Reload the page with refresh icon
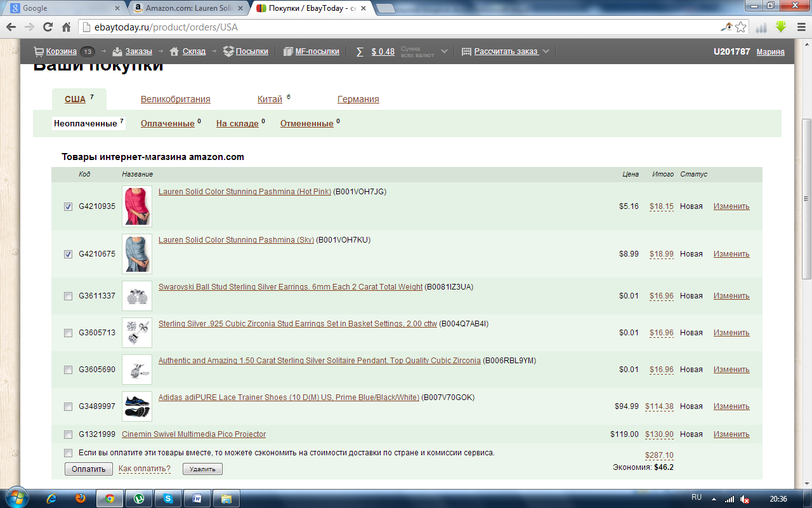The height and width of the screenshot is (508, 812). 48,27
